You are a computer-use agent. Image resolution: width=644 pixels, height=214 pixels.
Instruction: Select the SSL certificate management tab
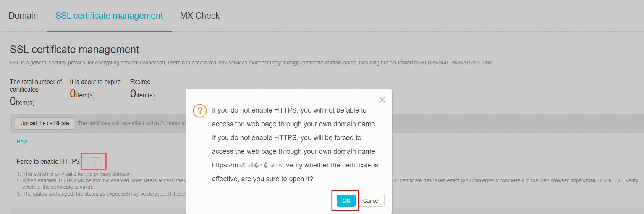pyautogui.click(x=109, y=16)
